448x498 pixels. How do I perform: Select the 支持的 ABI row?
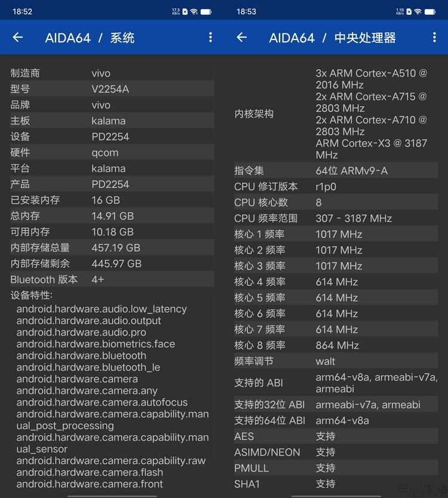point(336,383)
